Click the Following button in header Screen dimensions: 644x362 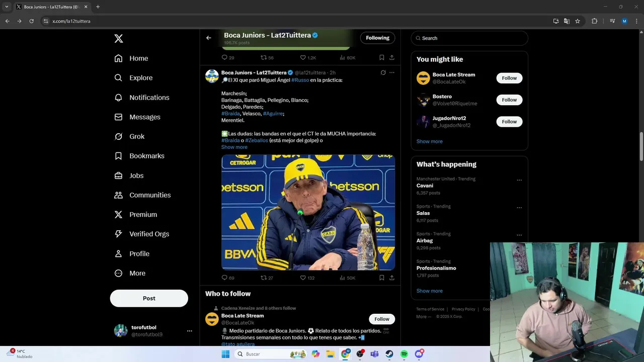[x=377, y=38]
